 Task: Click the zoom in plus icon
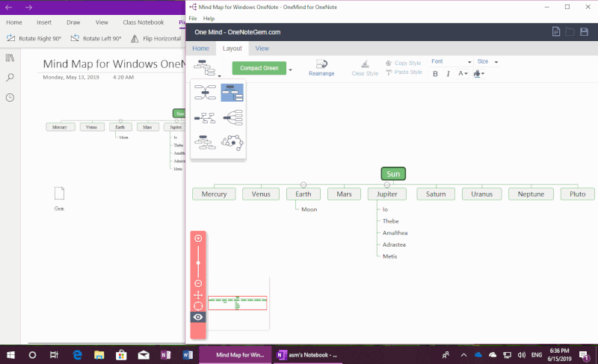[x=198, y=238]
